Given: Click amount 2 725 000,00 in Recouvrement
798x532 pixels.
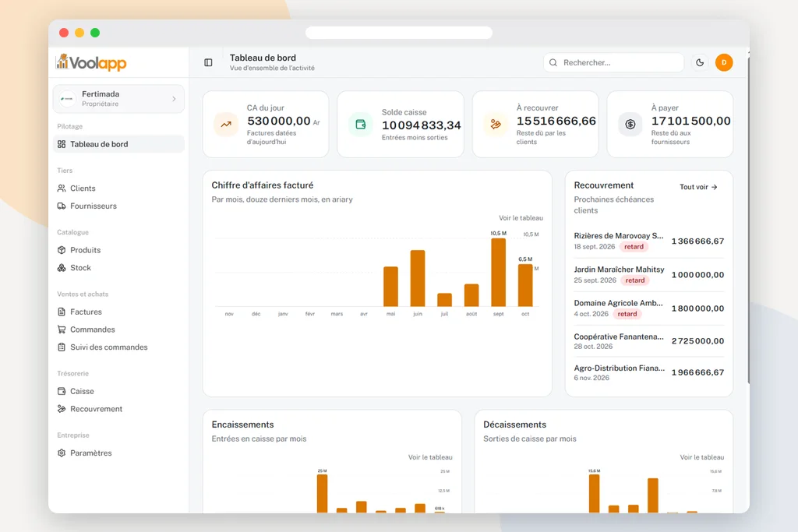Looking at the screenshot, I should point(697,340).
